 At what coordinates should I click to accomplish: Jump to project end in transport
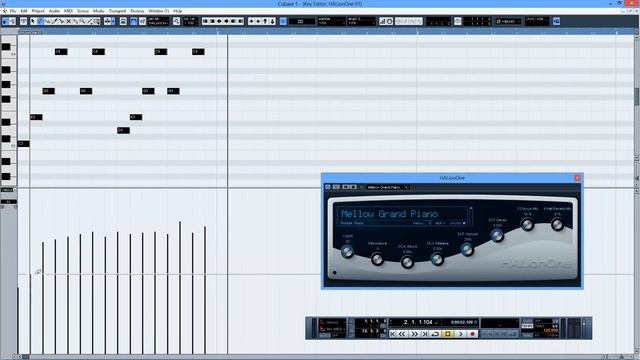click(424, 333)
